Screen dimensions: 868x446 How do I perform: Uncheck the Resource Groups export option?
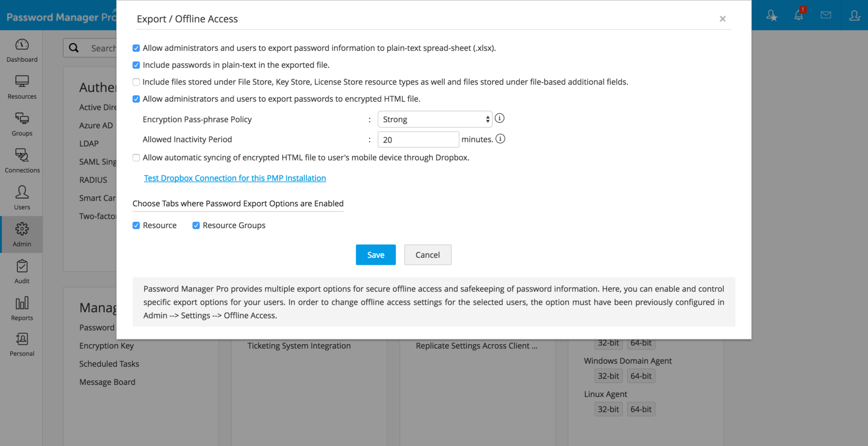tap(196, 225)
